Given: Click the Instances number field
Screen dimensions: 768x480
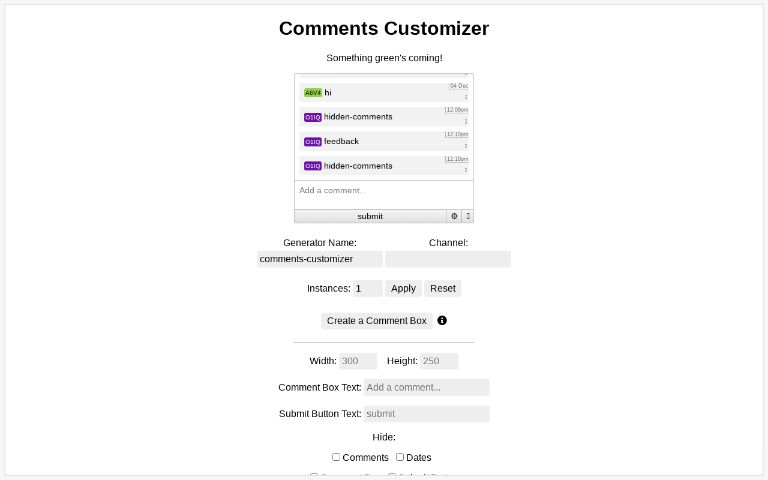Looking at the screenshot, I should pos(367,288).
